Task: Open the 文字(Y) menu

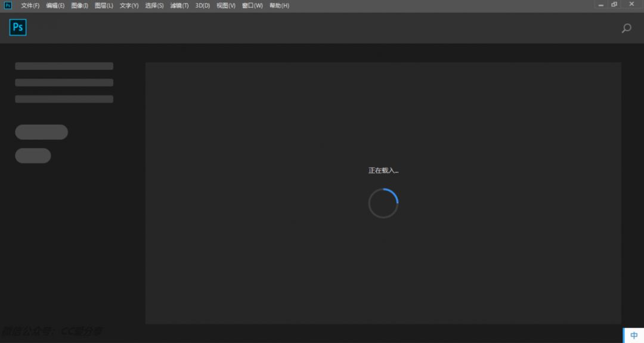Action: click(129, 6)
